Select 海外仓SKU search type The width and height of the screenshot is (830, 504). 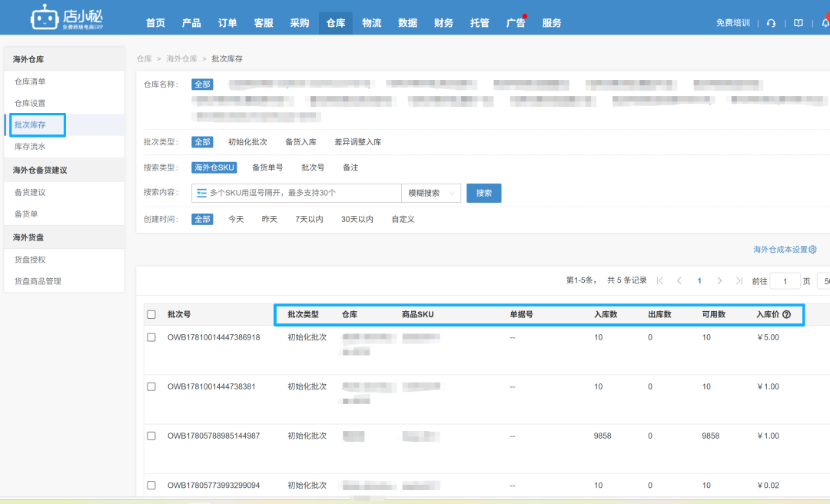point(214,167)
